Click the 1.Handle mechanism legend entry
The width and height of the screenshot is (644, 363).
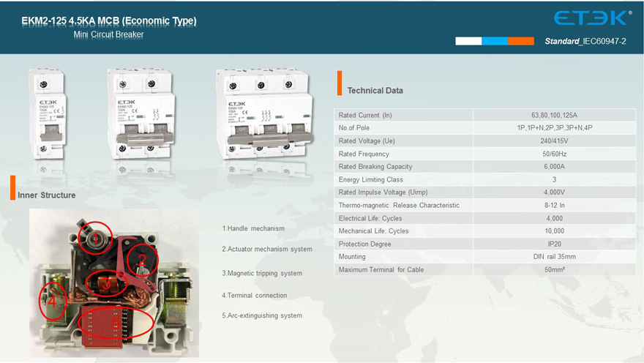click(x=253, y=228)
